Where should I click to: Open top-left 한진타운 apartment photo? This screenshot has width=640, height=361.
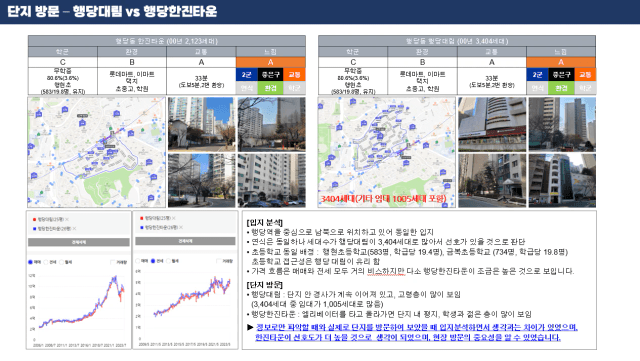point(202,124)
